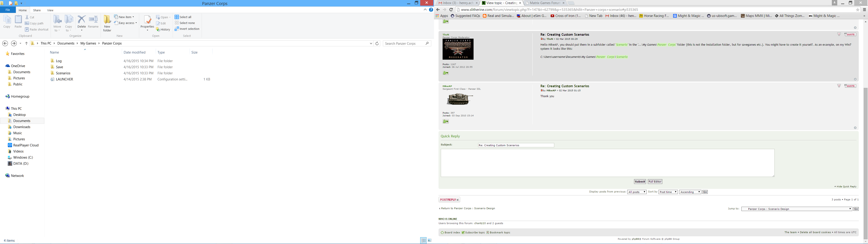This screenshot has height=244, width=868.
Task: Switch to the View ribbon tab
Action: (50, 10)
